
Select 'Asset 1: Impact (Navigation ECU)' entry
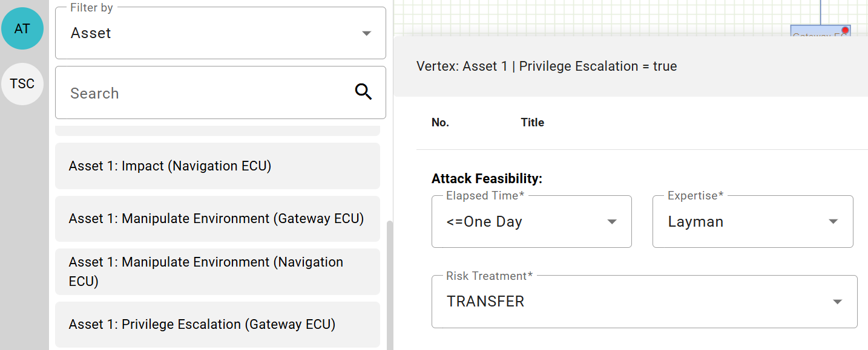[217, 166]
